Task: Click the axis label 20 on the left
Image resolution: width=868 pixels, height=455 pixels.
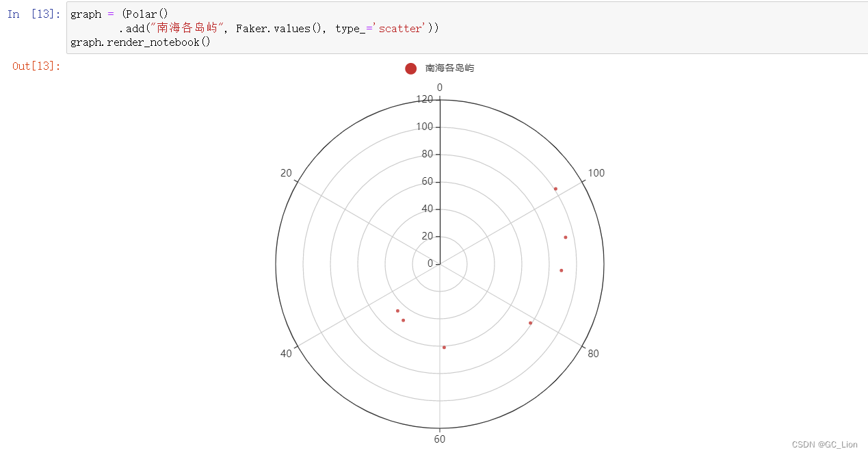Action: click(x=286, y=172)
